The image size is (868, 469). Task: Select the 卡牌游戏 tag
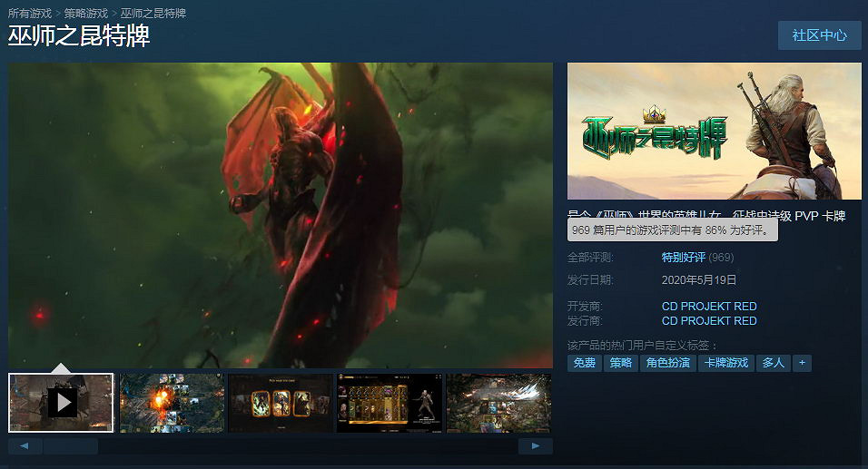[726, 363]
